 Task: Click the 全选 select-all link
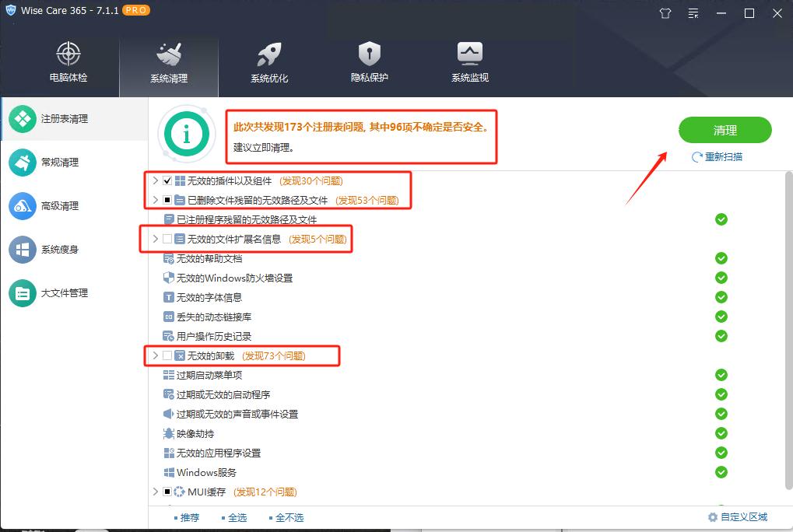237,517
